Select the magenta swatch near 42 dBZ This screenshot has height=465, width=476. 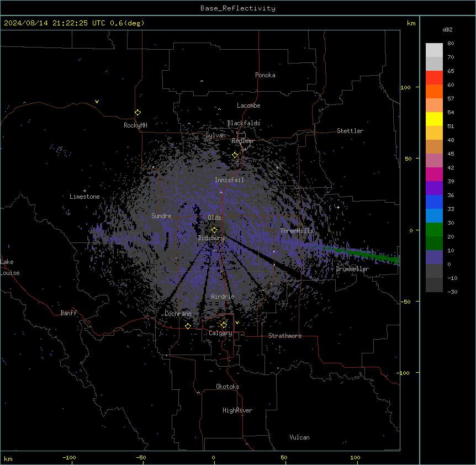434,174
